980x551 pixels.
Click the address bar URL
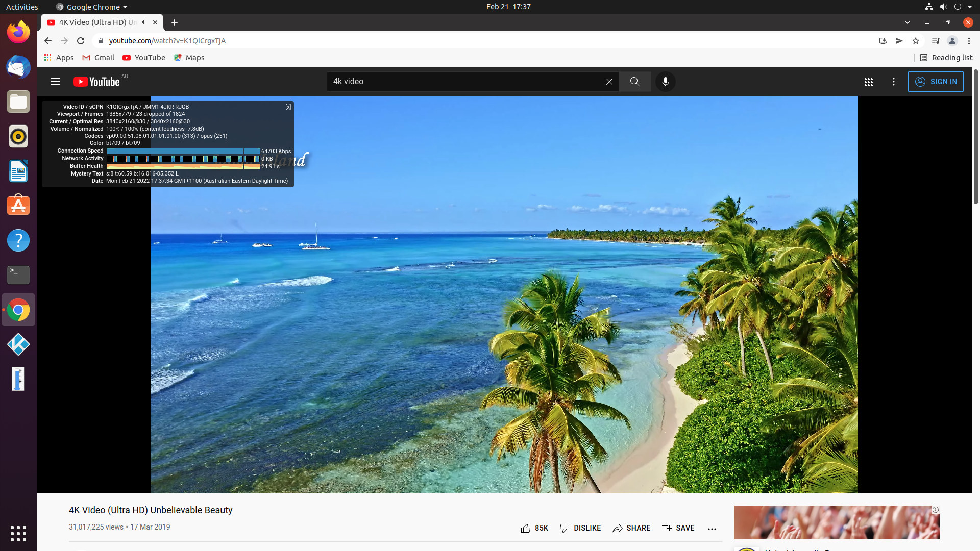pos(167,41)
